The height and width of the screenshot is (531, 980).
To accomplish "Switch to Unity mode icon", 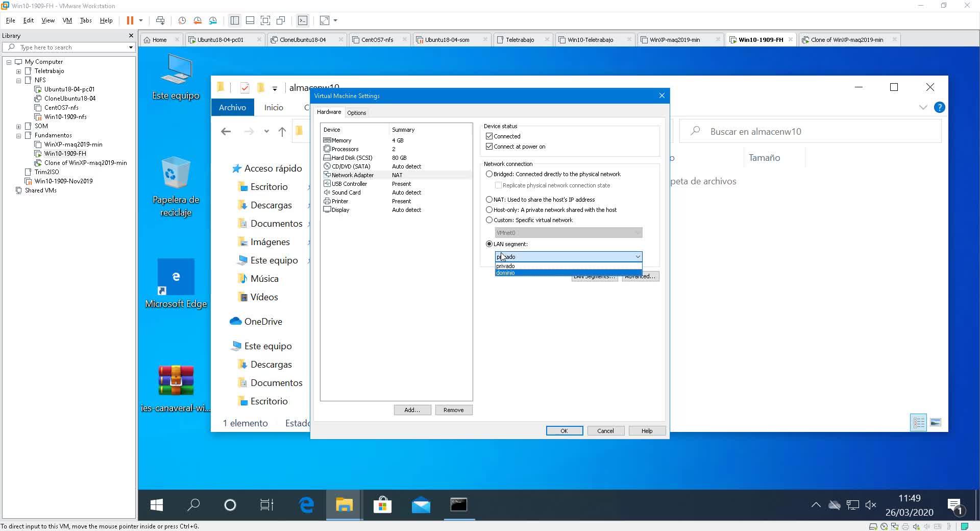I will point(281,20).
